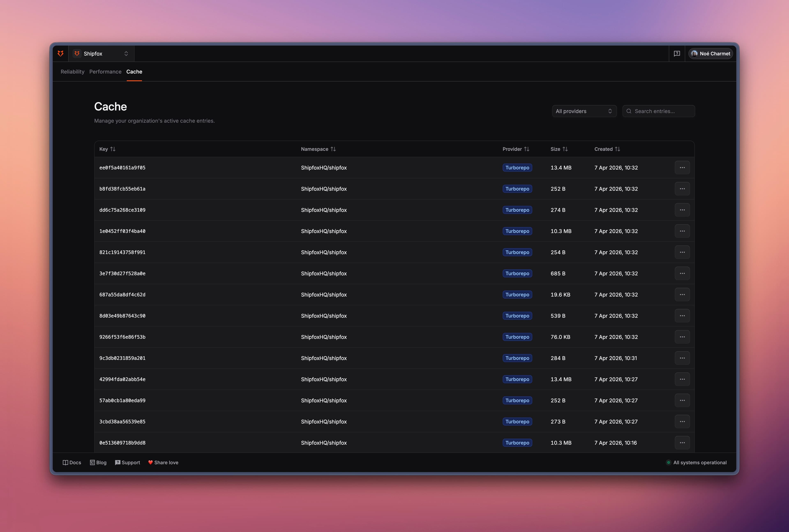Open the All providers dropdown

point(584,111)
